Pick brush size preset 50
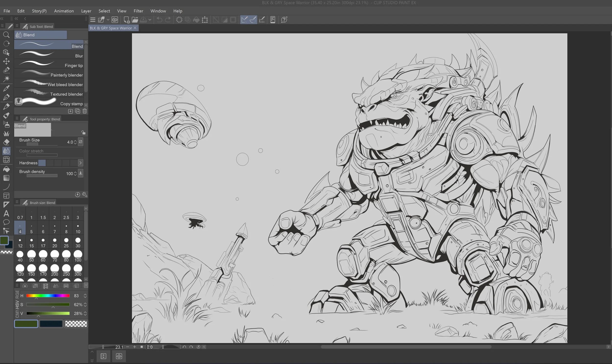This screenshot has height=364, width=612. pos(31,256)
